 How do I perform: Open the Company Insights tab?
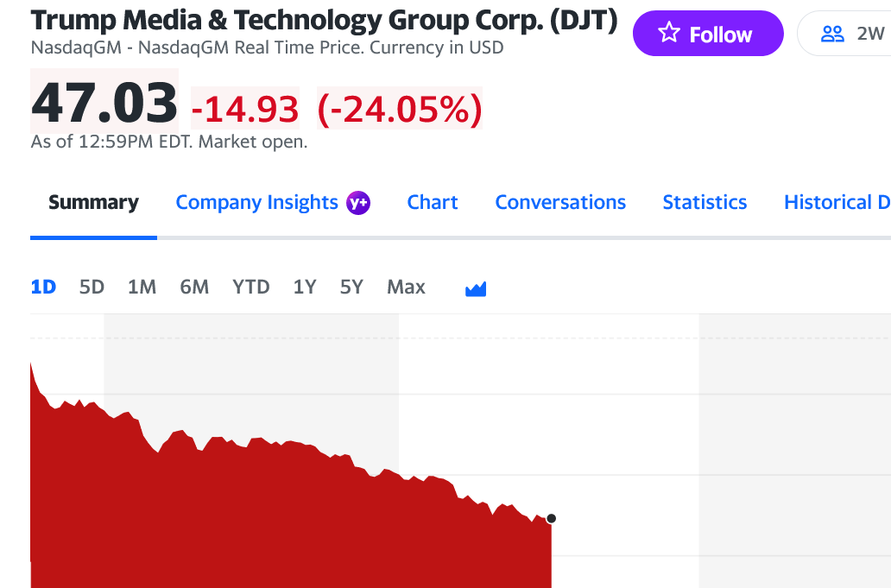pyautogui.click(x=256, y=203)
